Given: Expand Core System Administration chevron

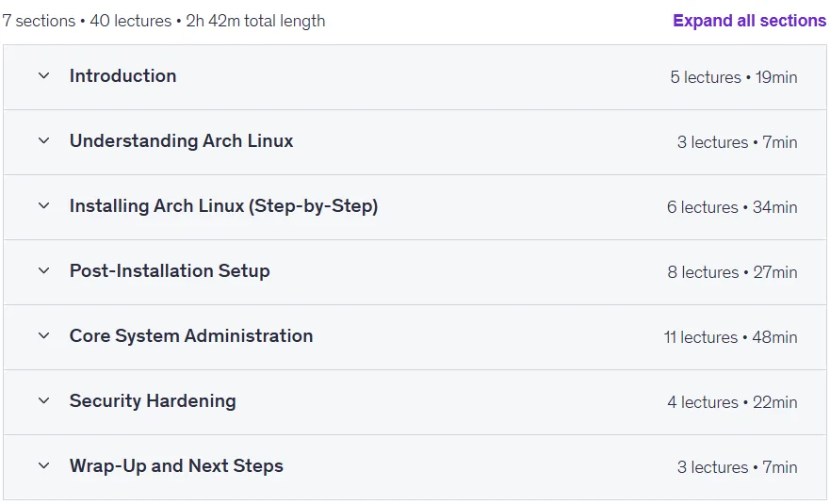Looking at the screenshot, I should (44, 335).
